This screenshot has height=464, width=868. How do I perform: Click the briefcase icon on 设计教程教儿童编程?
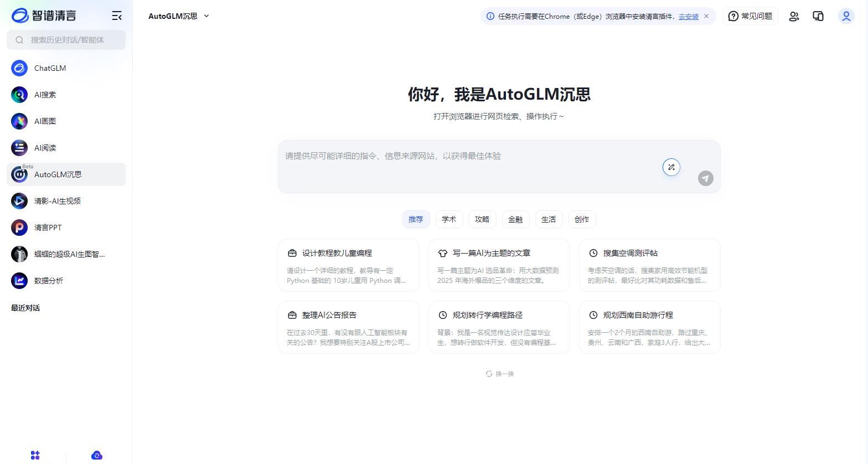[292, 253]
